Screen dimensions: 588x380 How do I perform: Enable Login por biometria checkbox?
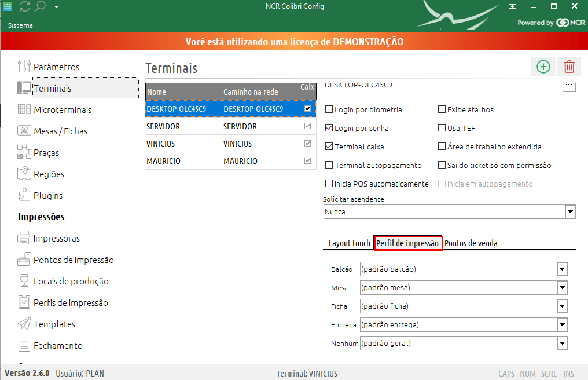329,109
